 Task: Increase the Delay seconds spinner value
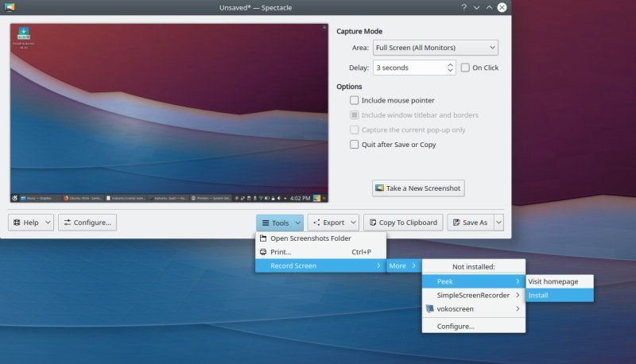(x=450, y=64)
